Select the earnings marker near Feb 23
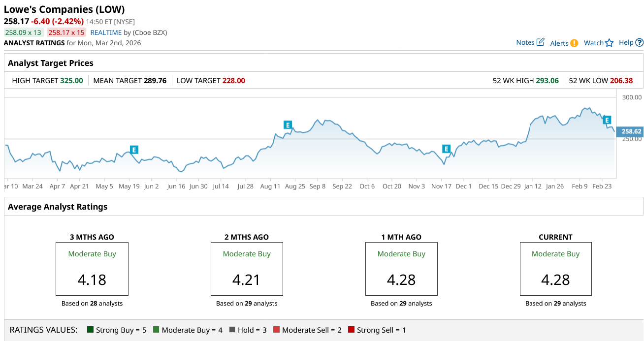 607,120
